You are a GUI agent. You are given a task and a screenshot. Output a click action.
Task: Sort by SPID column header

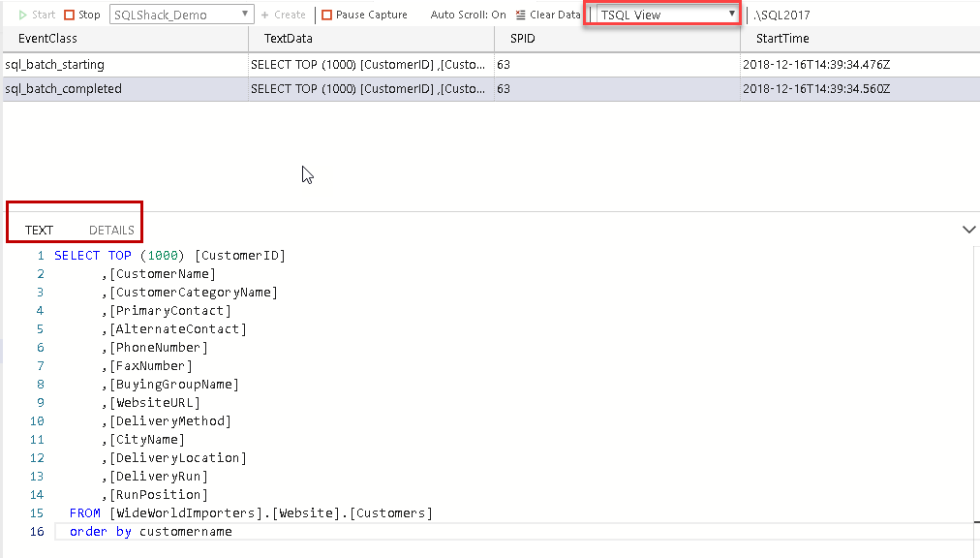point(523,38)
